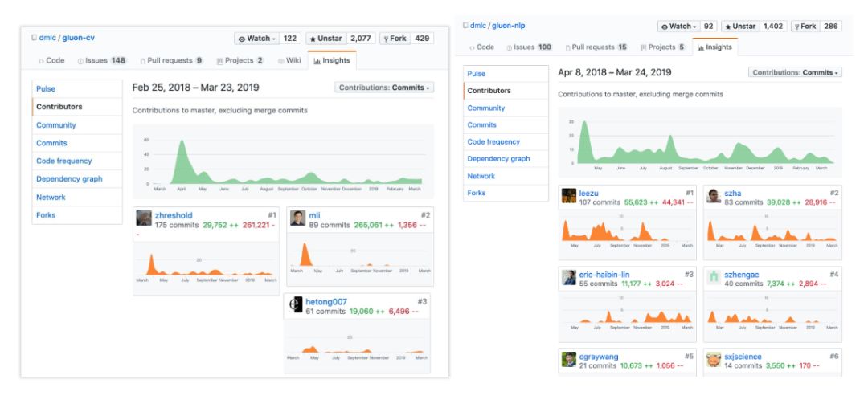Open Code frequency in gluon-cv sidebar
This screenshot has width=868, height=404.
pyautogui.click(x=77, y=161)
